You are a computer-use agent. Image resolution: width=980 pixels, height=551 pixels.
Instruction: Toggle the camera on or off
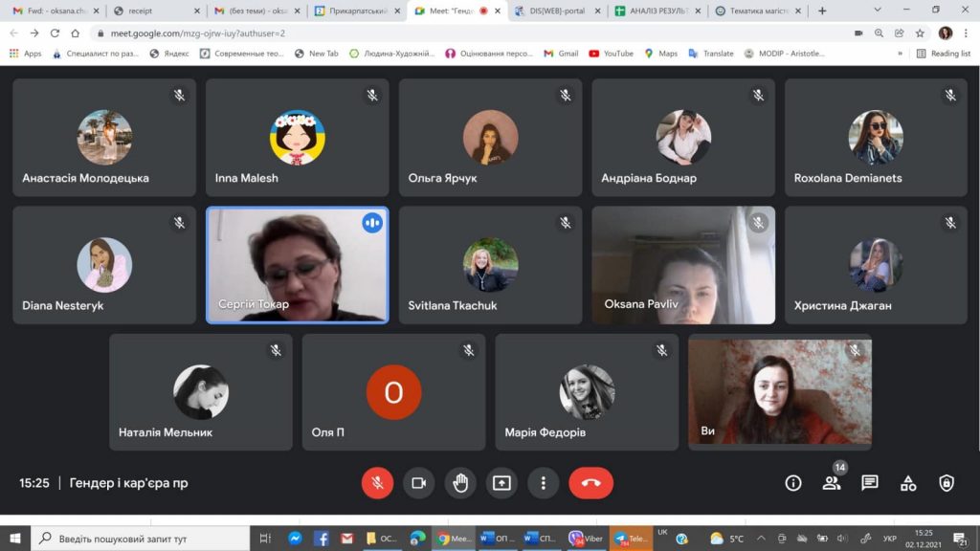tap(418, 483)
